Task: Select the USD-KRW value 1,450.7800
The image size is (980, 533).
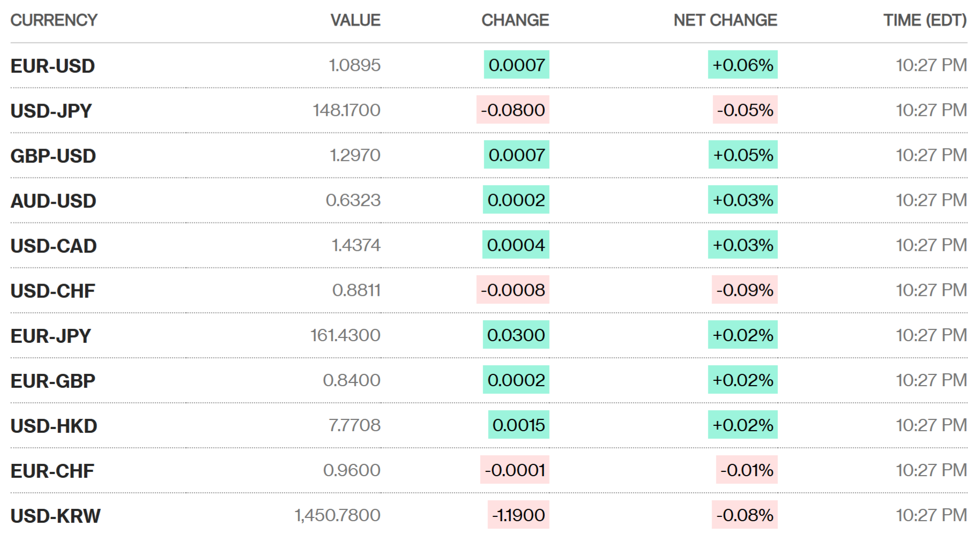Action: pos(337,515)
